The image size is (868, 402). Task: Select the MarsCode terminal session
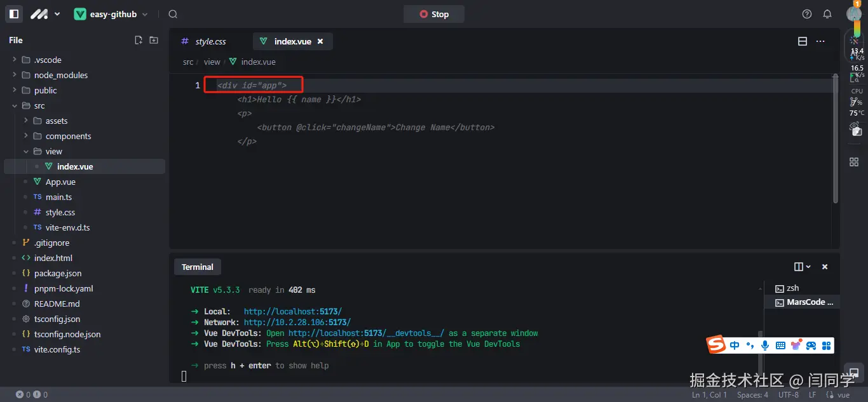point(802,302)
